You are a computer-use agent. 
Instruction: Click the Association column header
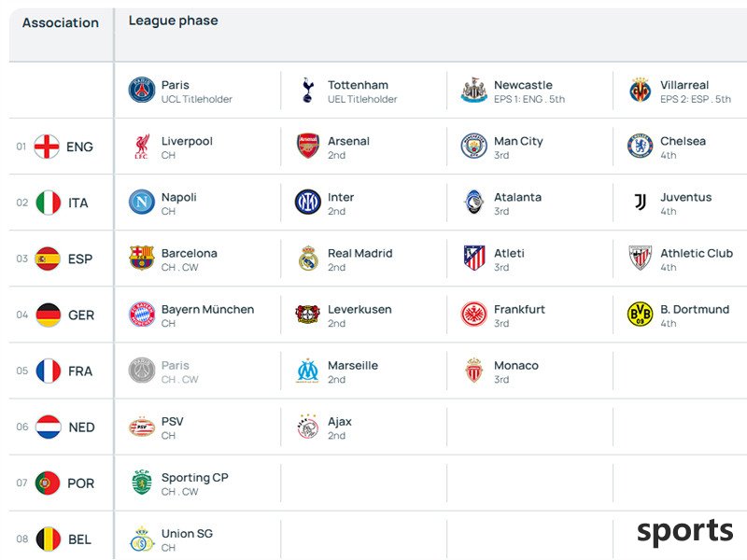tap(61, 22)
